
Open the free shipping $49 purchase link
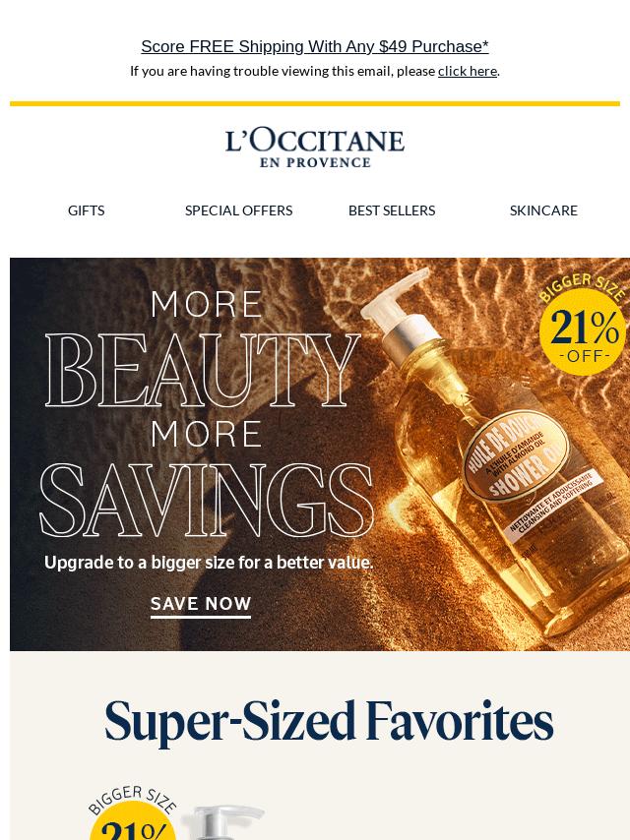coord(315,46)
